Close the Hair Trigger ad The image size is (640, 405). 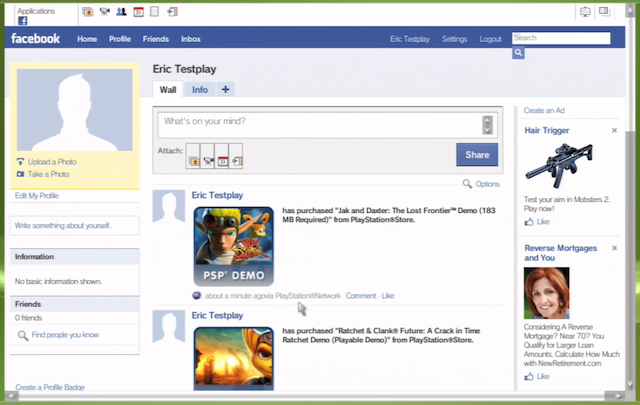coord(614,130)
